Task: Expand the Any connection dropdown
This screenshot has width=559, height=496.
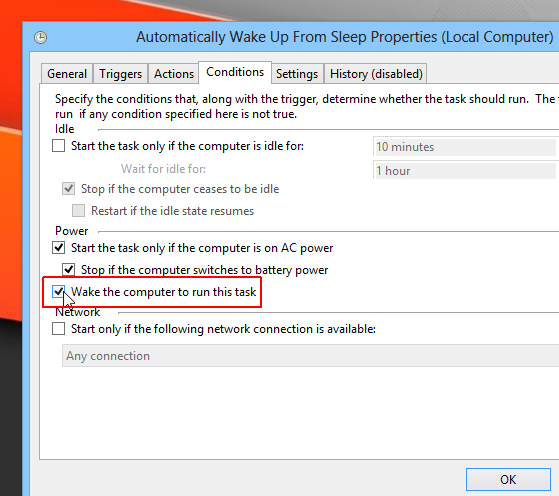Action: click(x=310, y=356)
